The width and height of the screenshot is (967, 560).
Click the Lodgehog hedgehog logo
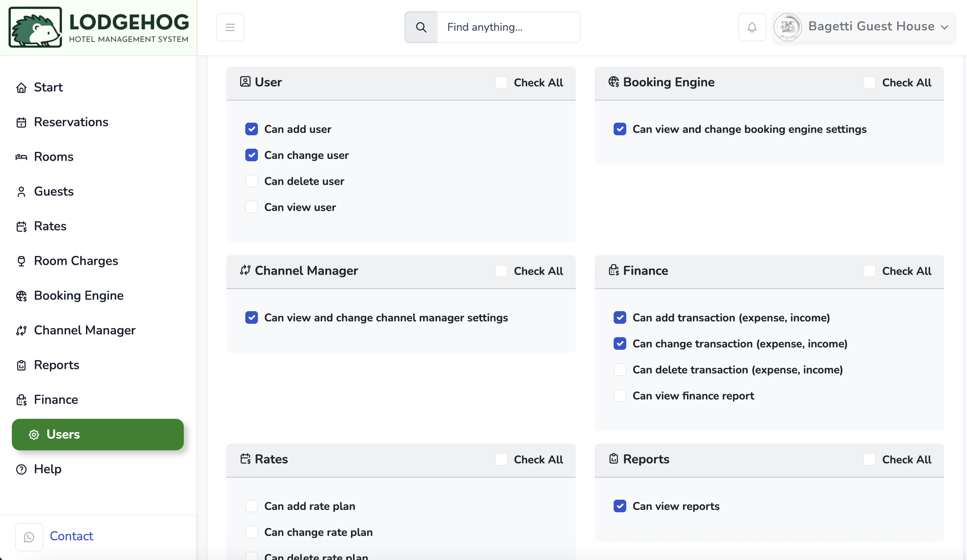coord(35,27)
